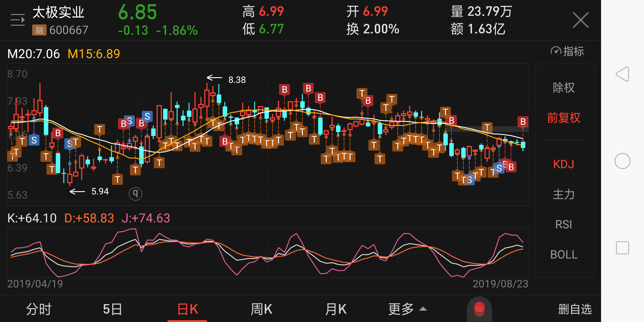Select 前复权 price adjustment mode
Image resolution: width=644 pixels, height=322 pixels.
(563, 118)
